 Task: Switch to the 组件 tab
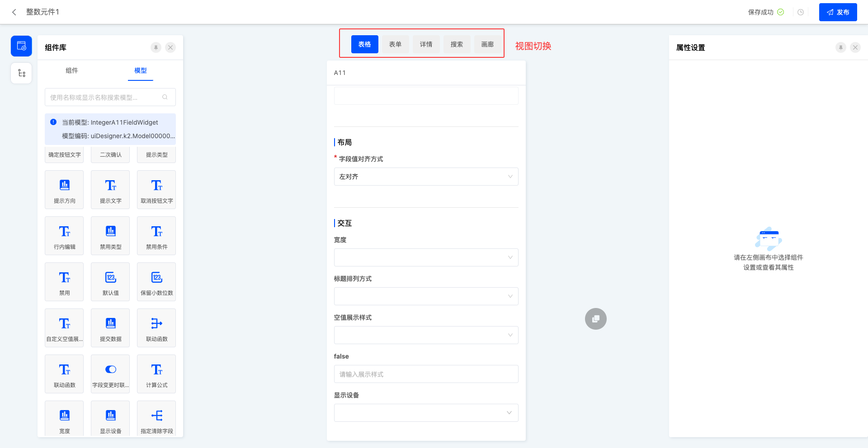pos(72,70)
